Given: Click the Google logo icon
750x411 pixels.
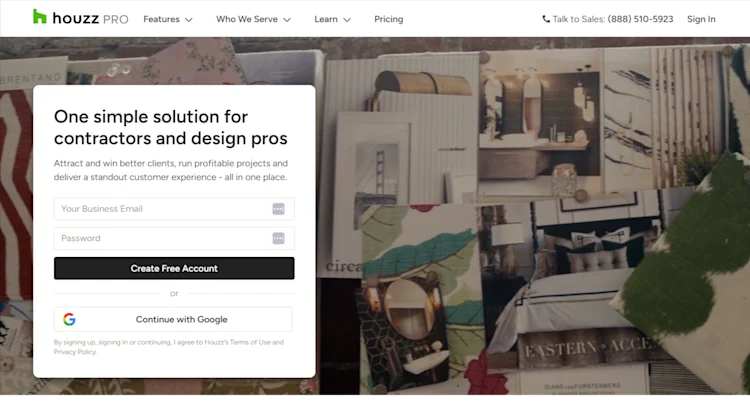Looking at the screenshot, I should [x=69, y=319].
